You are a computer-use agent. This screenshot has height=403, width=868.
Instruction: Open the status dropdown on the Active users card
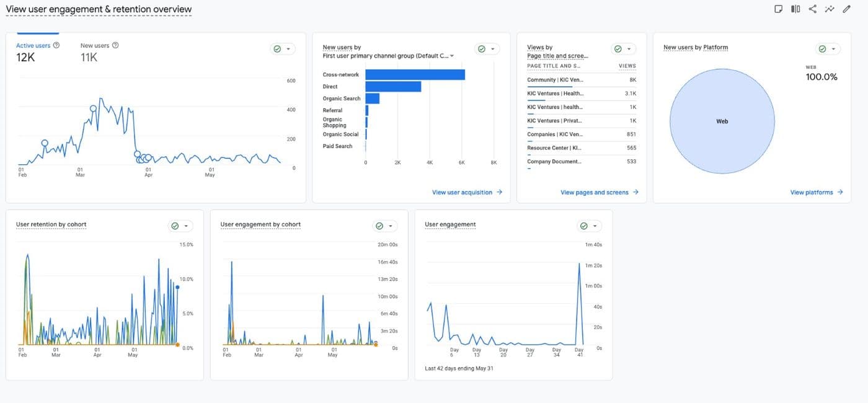[x=283, y=49]
